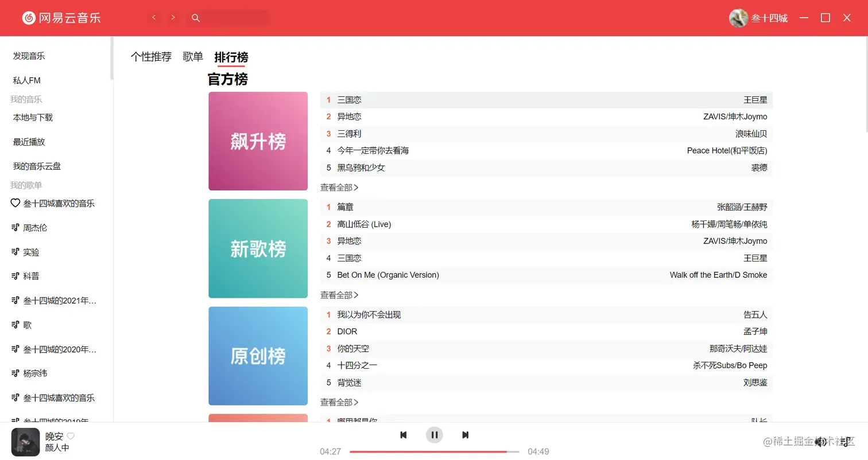Go forward with the right arrow
868x460 pixels.
tap(173, 18)
